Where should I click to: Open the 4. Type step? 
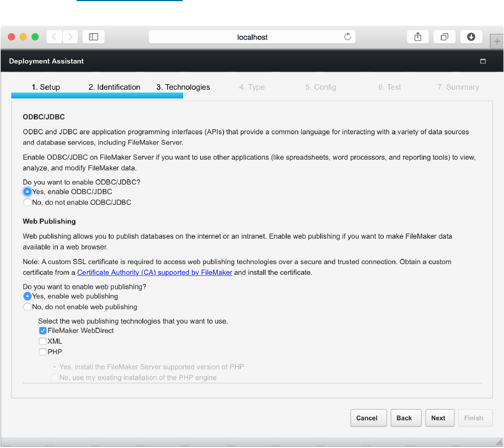[252, 87]
